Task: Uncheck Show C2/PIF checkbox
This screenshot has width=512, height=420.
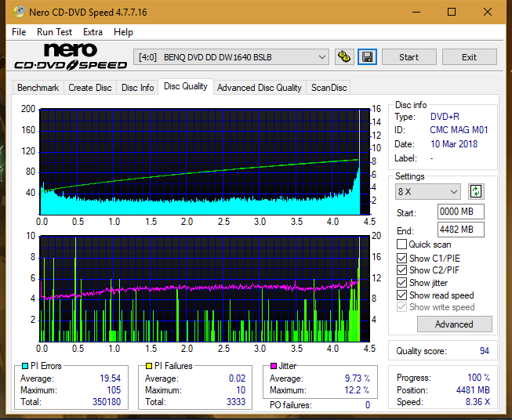Action: pyautogui.click(x=401, y=270)
